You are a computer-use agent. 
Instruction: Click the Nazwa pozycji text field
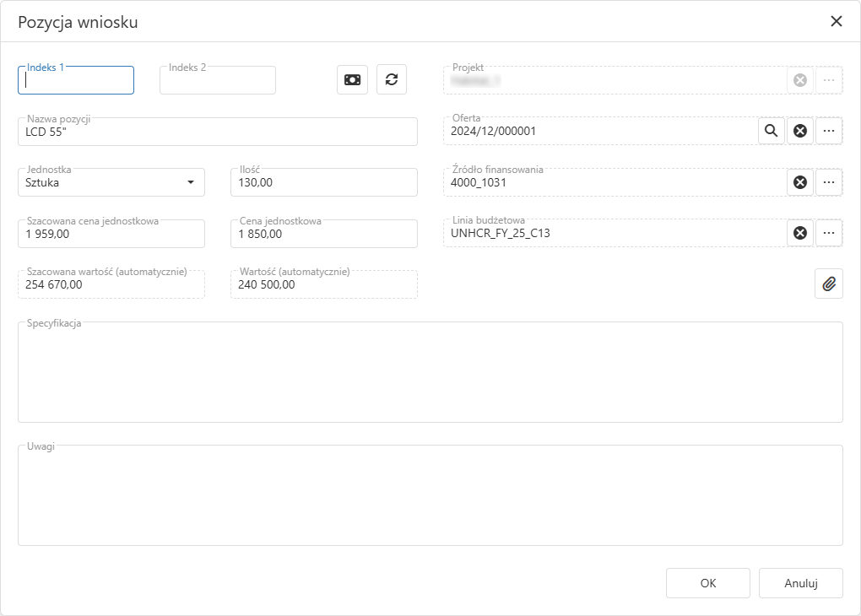coord(218,132)
